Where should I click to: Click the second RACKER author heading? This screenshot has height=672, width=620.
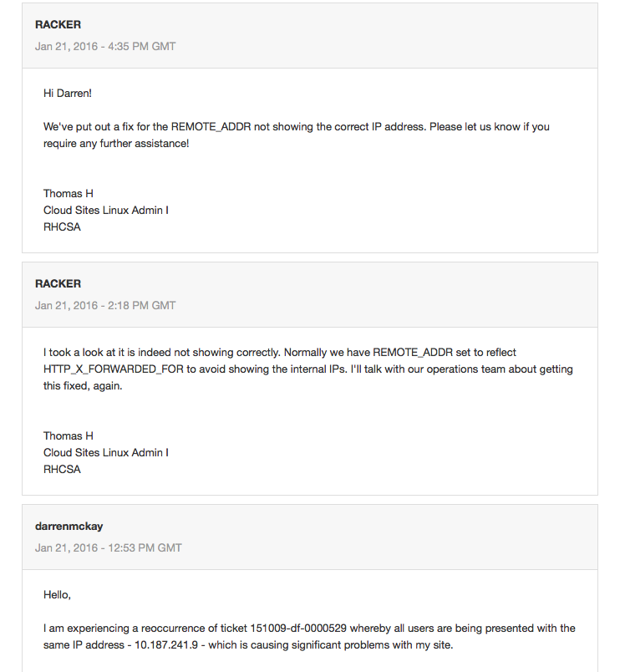coord(58,283)
